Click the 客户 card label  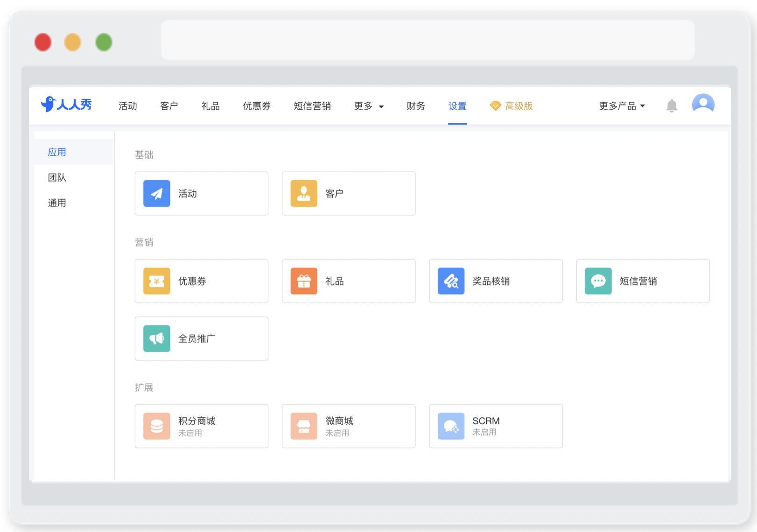(x=335, y=194)
